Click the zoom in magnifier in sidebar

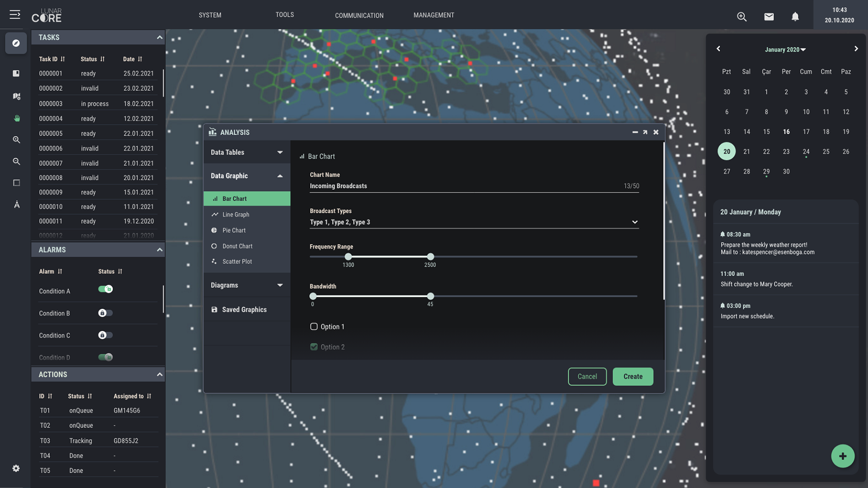pos(16,140)
